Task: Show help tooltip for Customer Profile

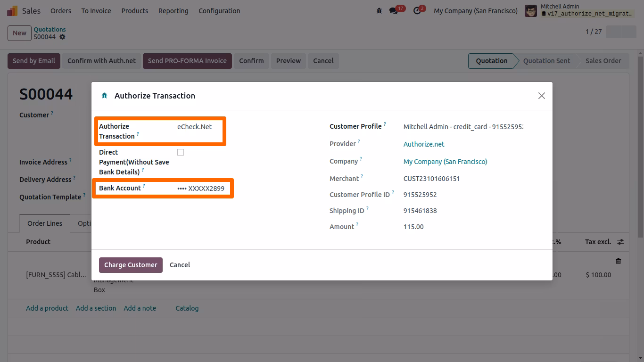Action: 385,124
